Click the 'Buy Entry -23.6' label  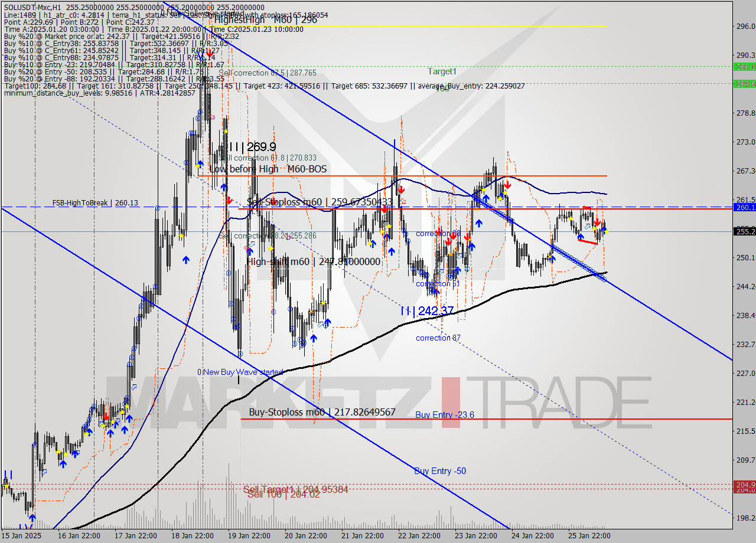[x=445, y=415]
